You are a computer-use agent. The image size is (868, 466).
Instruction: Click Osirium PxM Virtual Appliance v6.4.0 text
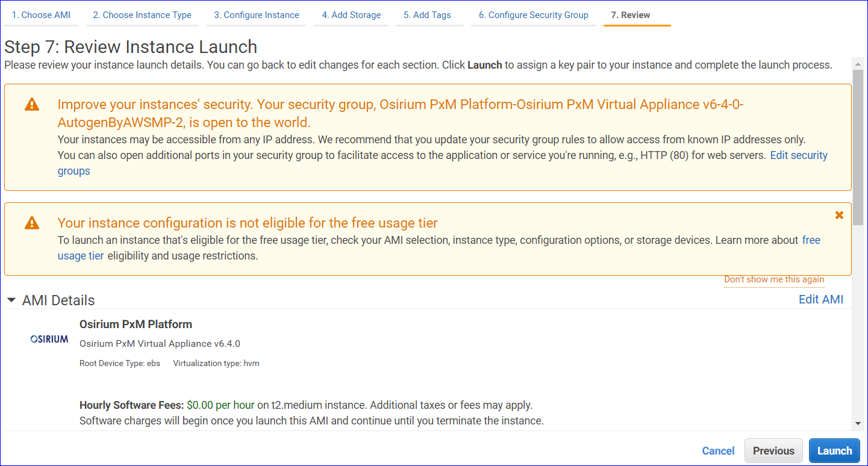(160, 344)
